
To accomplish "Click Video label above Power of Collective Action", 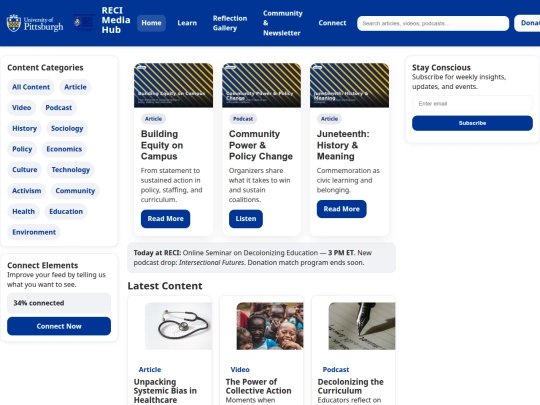I will coord(240,370).
